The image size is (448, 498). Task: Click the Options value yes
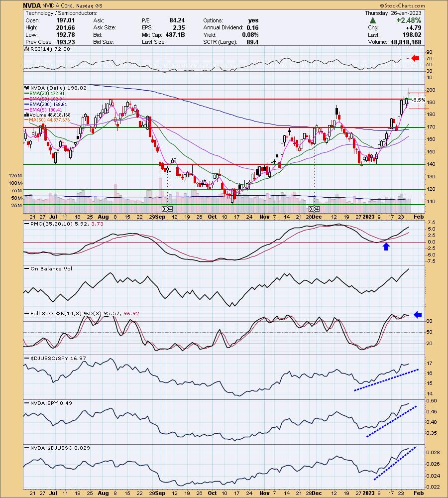point(253,20)
